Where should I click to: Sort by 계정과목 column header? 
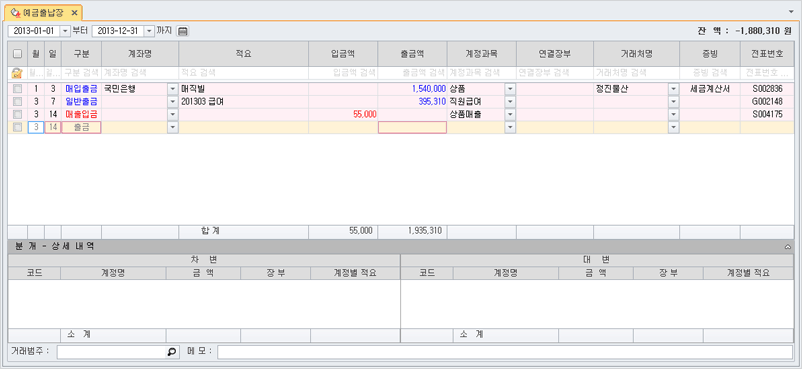(482, 54)
